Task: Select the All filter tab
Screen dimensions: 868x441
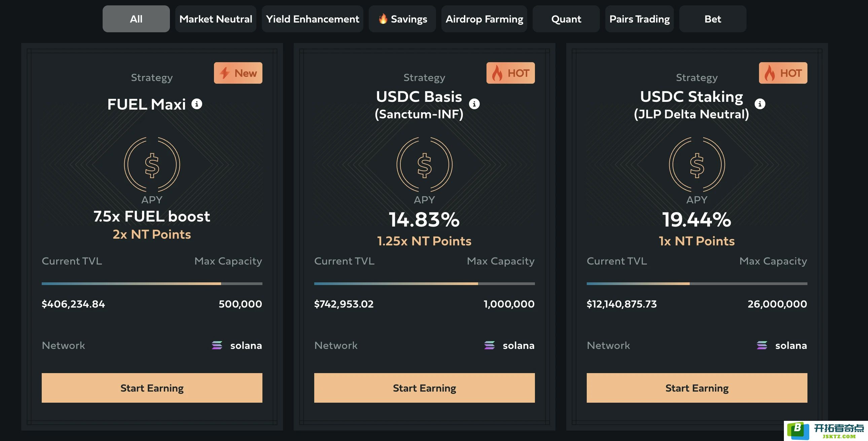Action: pos(136,19)
